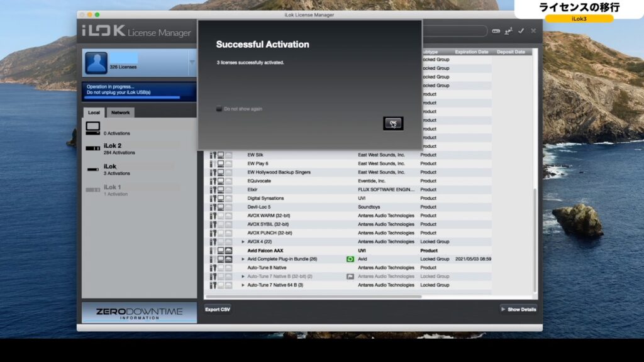This screenshot has height=362, width=644.
Task: Click the grey icon in Auto-Tune 7 Native B row
Action: click(x=350, y=277)
